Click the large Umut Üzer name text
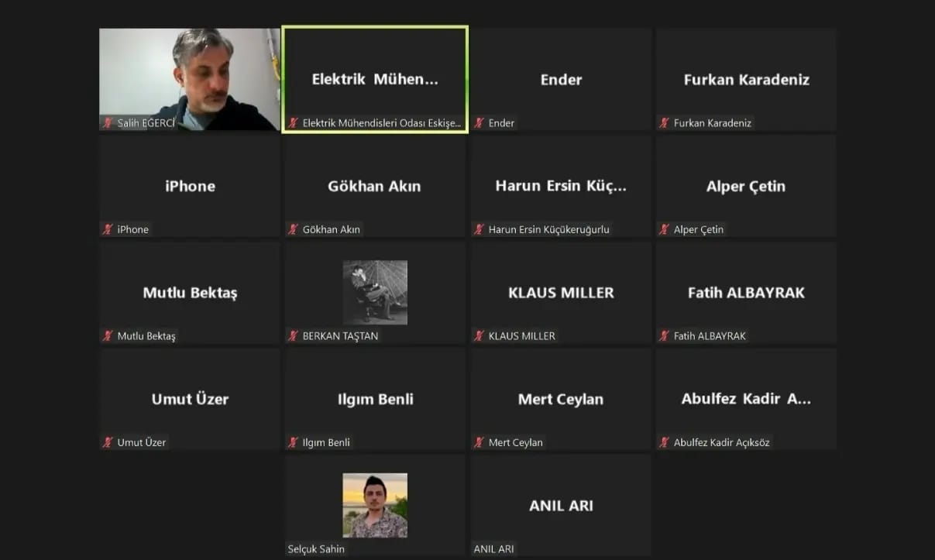Viewport: 935px width, 560px height. pyautogui.click(x=190, y=399)
